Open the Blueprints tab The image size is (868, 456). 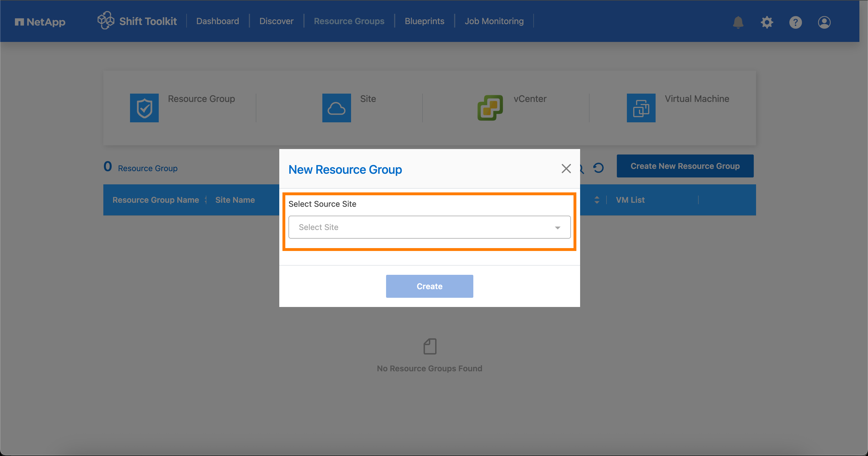(x=424, y=21)
